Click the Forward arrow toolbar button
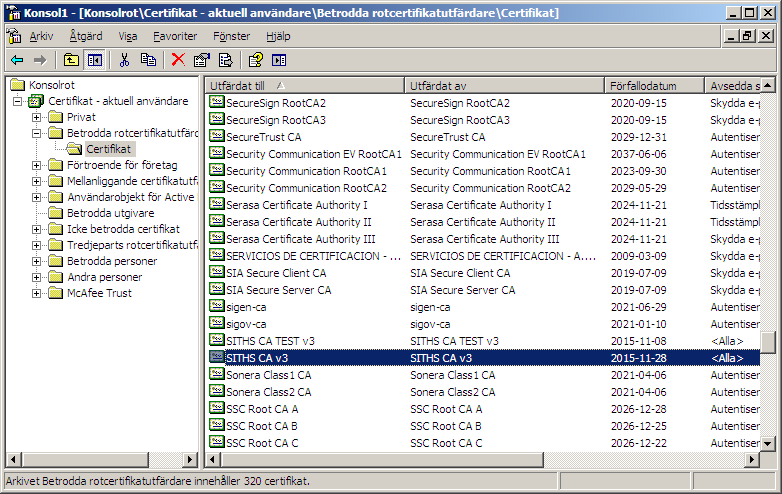Image resolution: width=782 pixels, height=494 pixels. (40, 60)
